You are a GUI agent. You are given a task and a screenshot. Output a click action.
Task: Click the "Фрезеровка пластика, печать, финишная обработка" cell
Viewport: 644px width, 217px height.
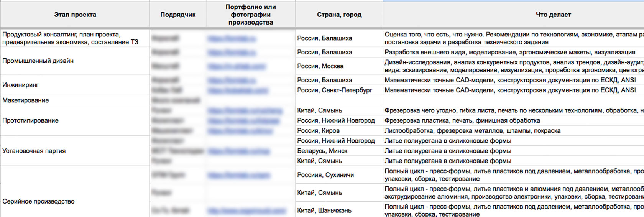pyautogui.click(x=462, y=121)
